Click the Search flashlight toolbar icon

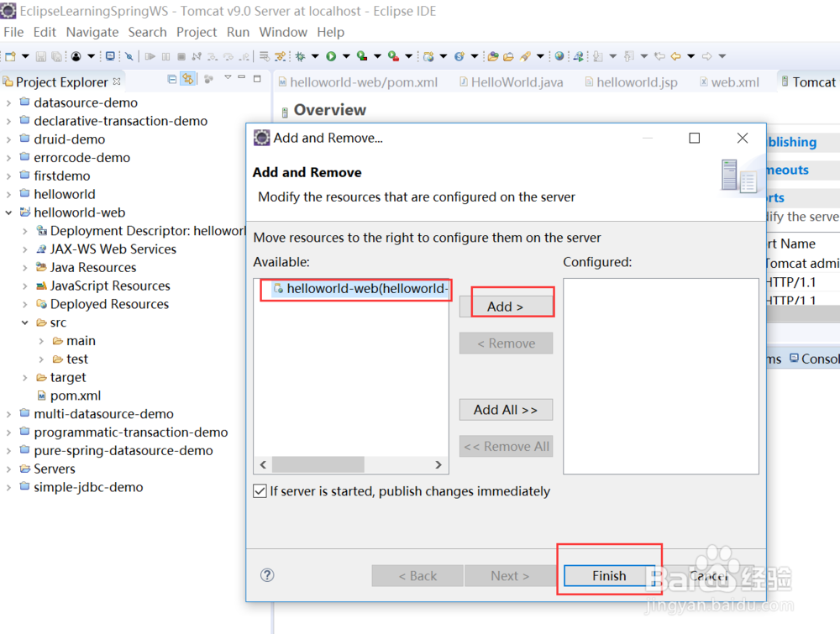click(526, 56)
